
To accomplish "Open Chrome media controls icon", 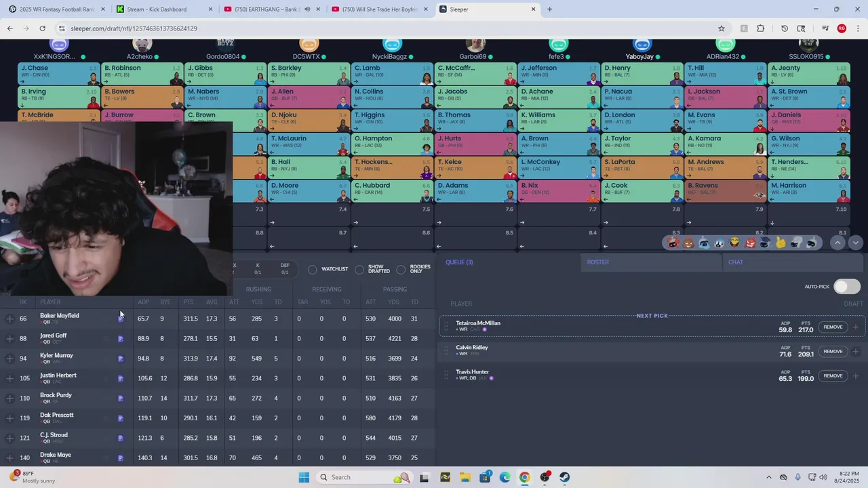I will tap(825, 28).
